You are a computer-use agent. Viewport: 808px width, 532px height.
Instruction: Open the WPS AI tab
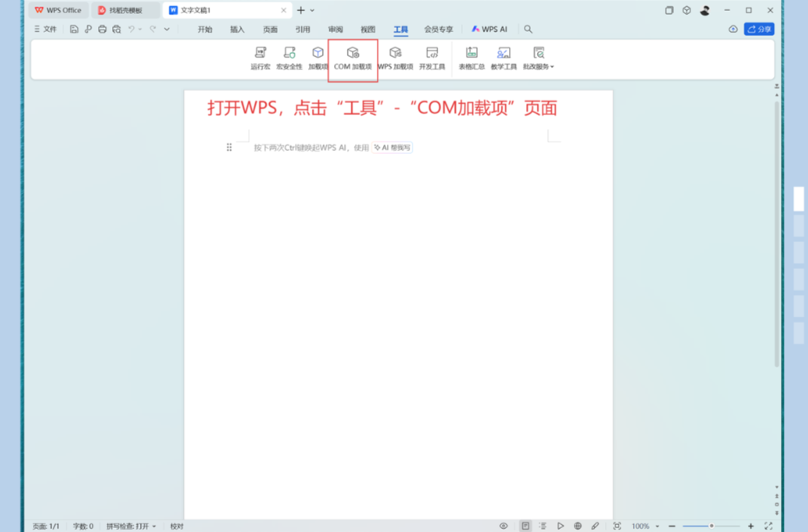[x=490, y=30]
